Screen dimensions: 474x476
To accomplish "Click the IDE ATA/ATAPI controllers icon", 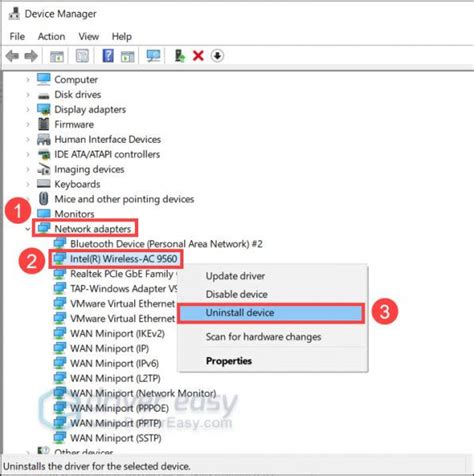I will point(44,154).
